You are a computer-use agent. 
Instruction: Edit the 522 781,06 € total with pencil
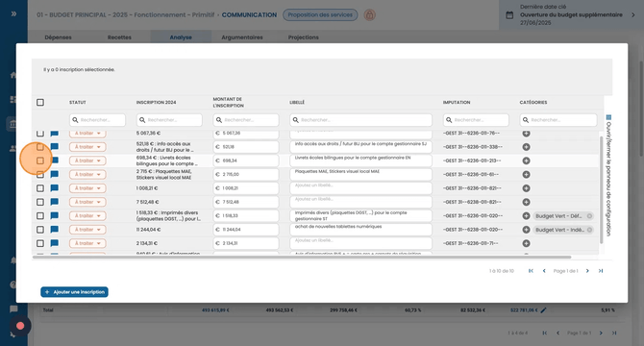coord(543,310)
